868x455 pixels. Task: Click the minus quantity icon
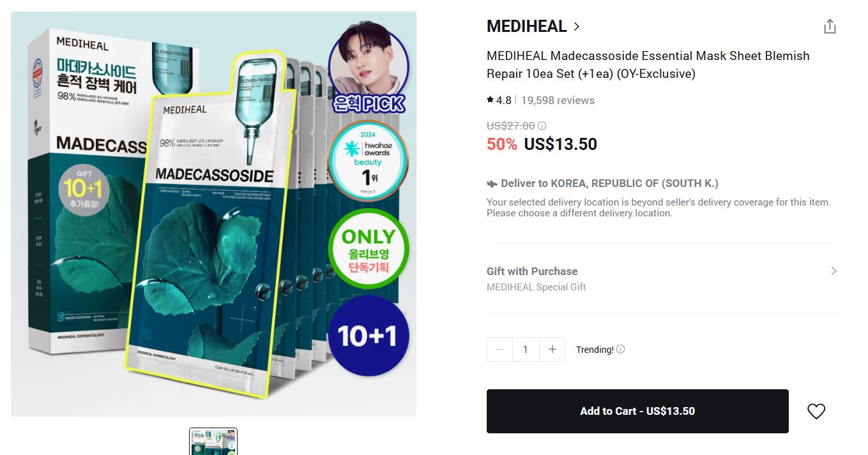point(499,349)
